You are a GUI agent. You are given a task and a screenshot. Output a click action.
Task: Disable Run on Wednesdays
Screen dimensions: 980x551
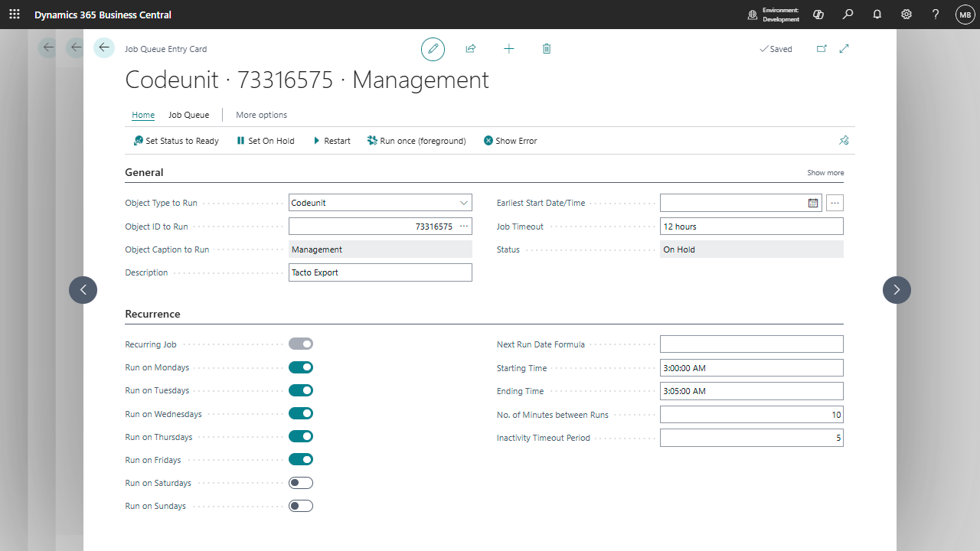[x=301, y=413]
